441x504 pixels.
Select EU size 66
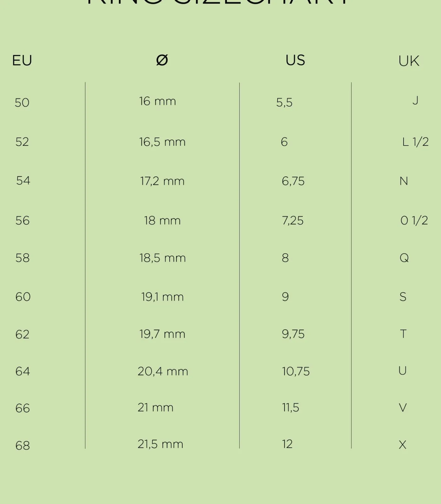click(x=22, y=408)
